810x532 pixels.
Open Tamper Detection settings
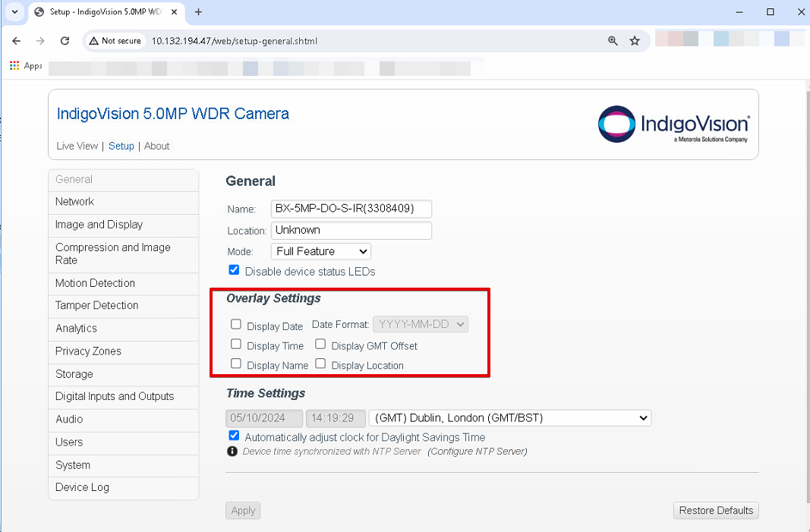pyautogui.click(x=124, y=306)
